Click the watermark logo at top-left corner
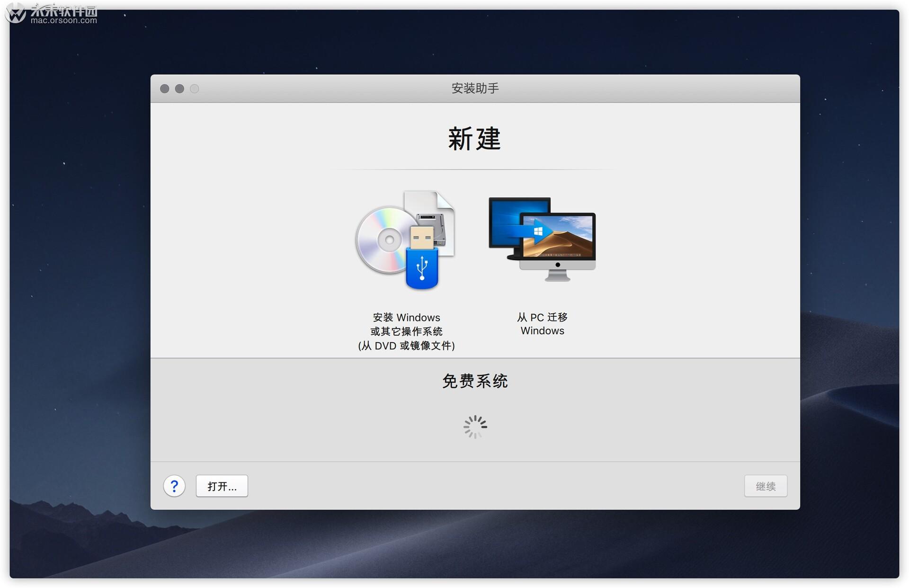 pyautogui.click(x=16, y=13)
